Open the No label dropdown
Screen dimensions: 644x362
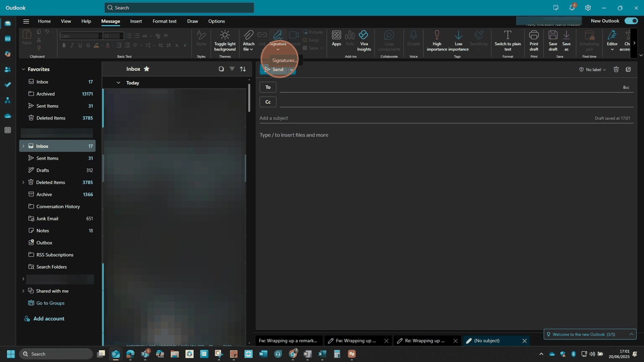[x=592, y=70]
